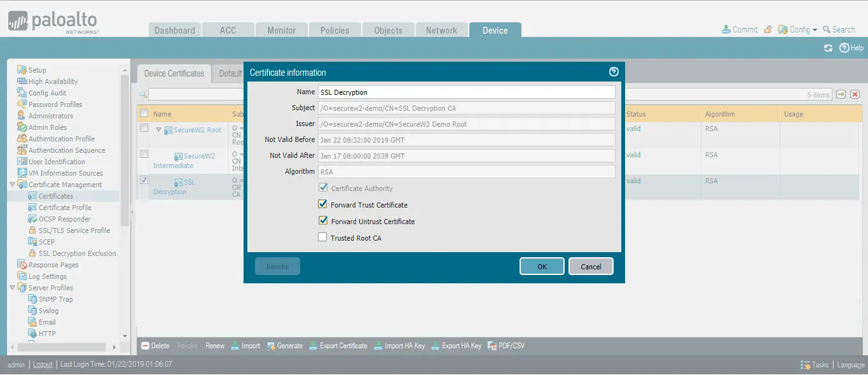The width and height of the screenshot is (868, 375).
Task: Collapse the Server Profiles tree node
Action: pyautogui.click(x=13, y=288)
